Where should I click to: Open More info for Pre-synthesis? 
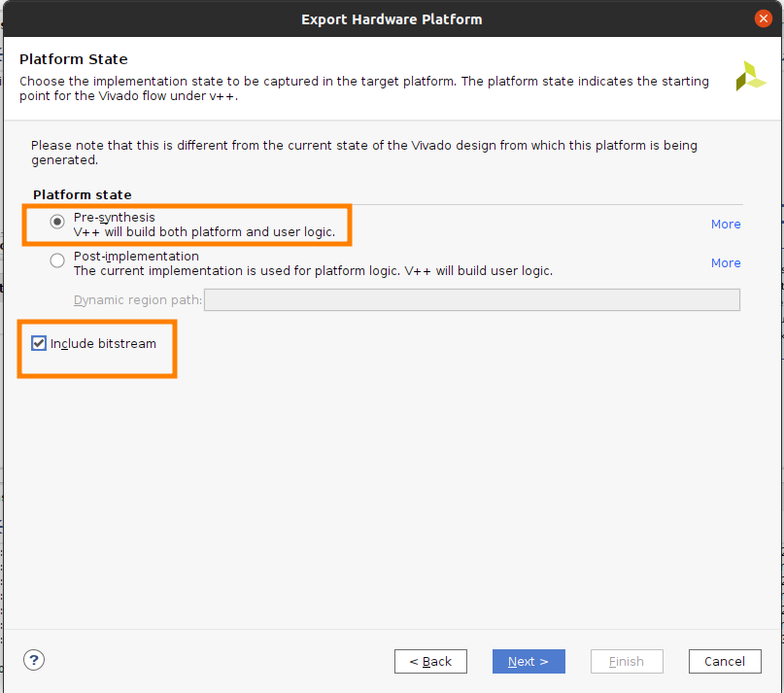pos(726,225)
